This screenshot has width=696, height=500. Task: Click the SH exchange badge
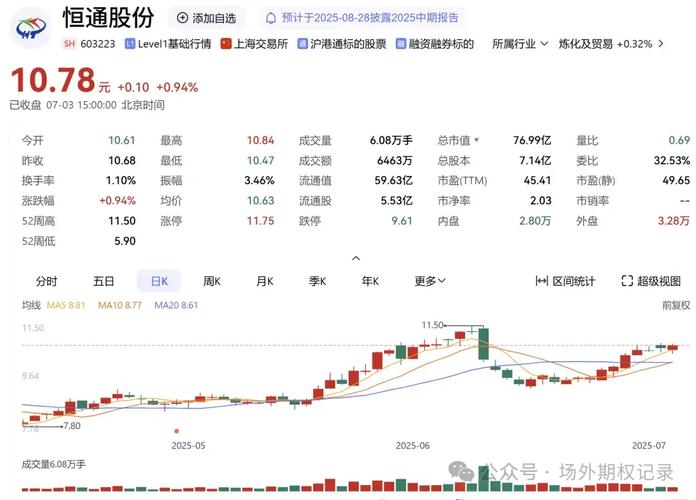pos(69,44)
